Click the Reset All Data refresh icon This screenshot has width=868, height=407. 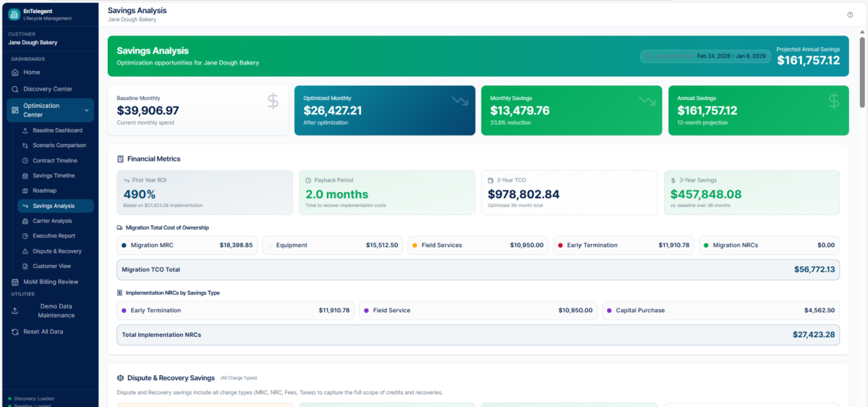pos(15,332)
